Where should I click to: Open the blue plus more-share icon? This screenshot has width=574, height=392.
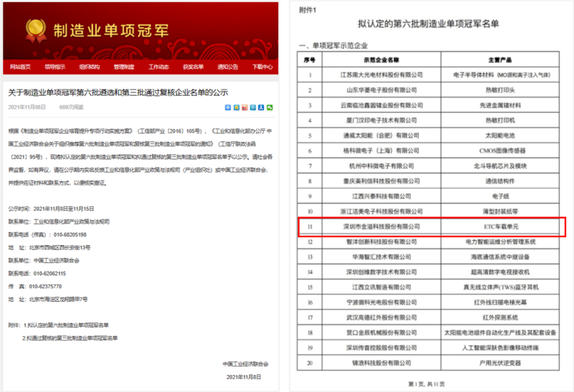point(227,107)
